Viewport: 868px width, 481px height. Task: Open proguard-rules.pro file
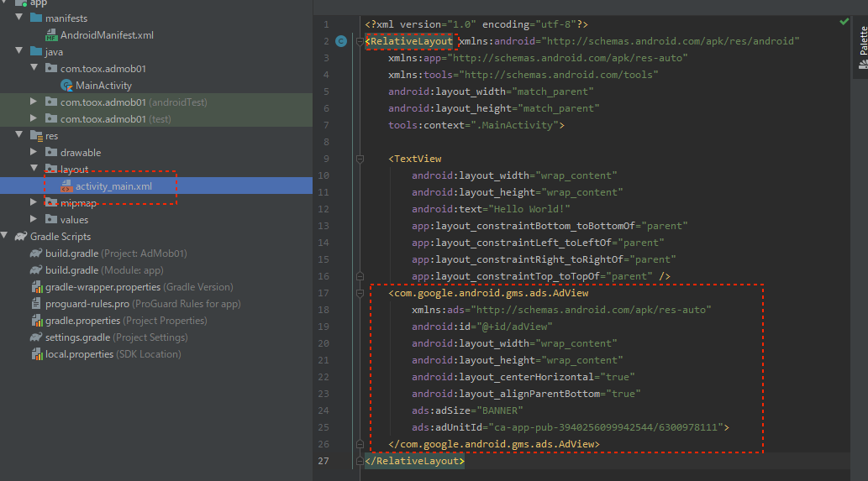143,304
